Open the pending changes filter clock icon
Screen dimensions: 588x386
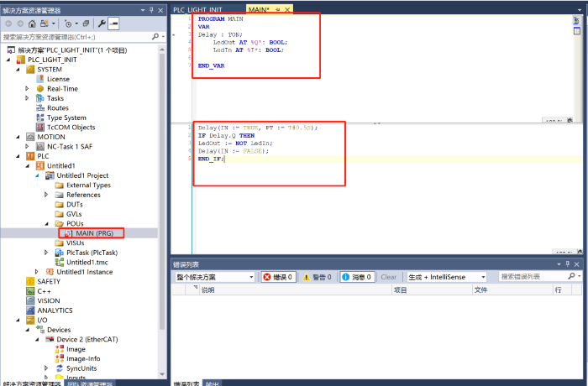point(68,23)
